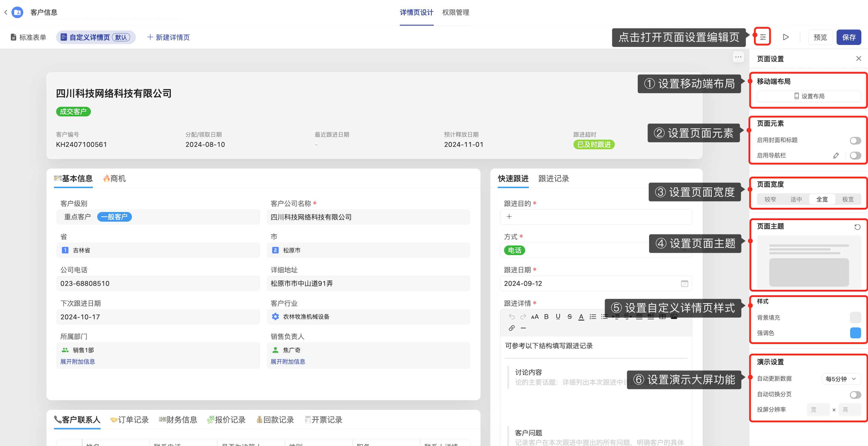Open the 报价记录 tab

pos(226,420)
